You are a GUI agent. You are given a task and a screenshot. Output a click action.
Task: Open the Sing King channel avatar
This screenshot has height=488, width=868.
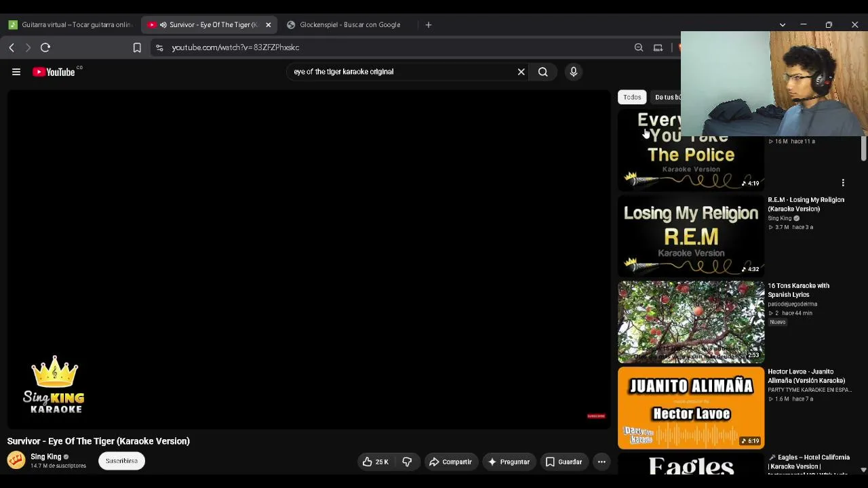pos(16,460)
